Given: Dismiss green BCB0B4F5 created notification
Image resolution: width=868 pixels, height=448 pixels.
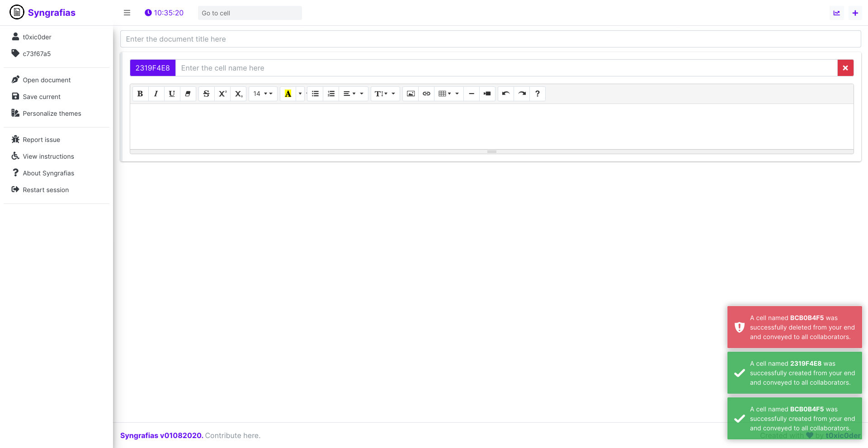Looking at the screenshot, I should click(x=794, y=419).
